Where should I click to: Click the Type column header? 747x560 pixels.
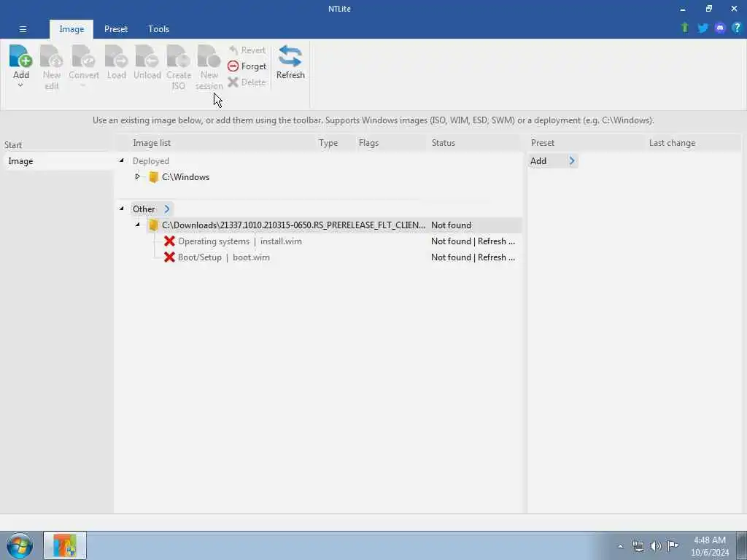pyautogui.click(x=328, y=143)
